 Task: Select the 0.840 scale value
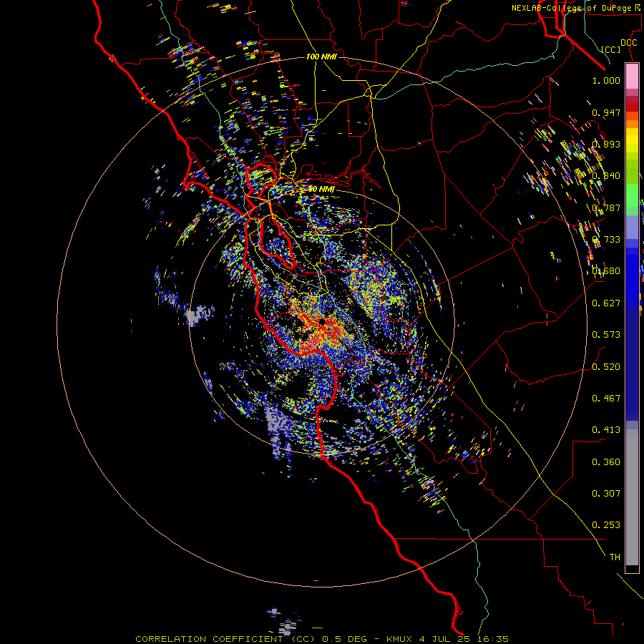click(x=606, y=176)
